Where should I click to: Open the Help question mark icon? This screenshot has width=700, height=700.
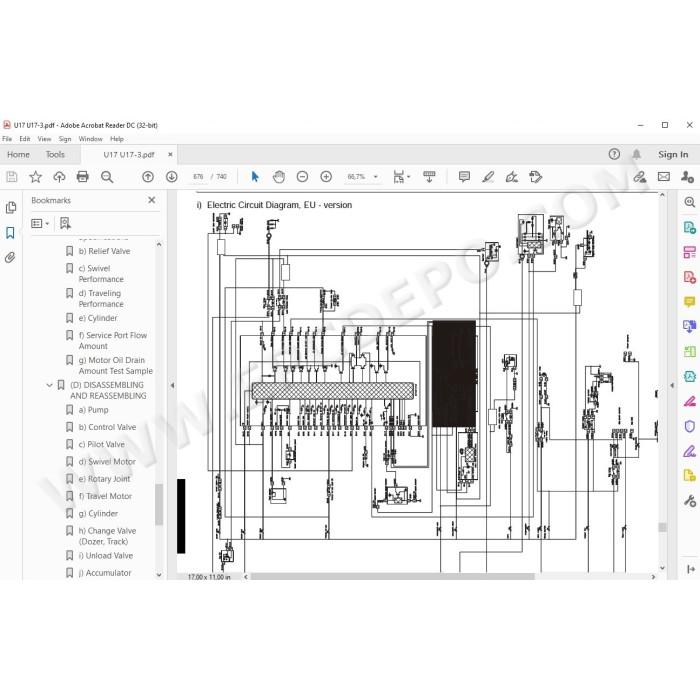(x=614, y=154)
